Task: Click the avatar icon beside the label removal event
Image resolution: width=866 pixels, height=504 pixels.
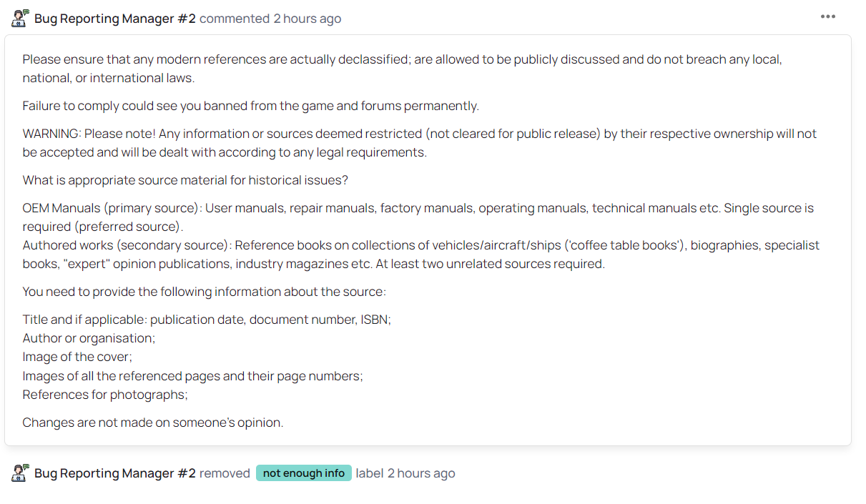Action: [x=20, y=473]
